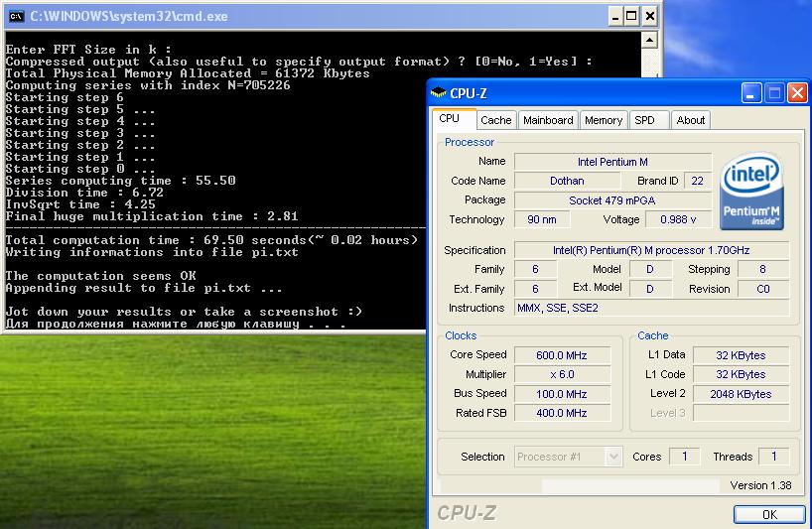Click the Revision value 'C0'

pyautogui.click(x=762, y=289)
